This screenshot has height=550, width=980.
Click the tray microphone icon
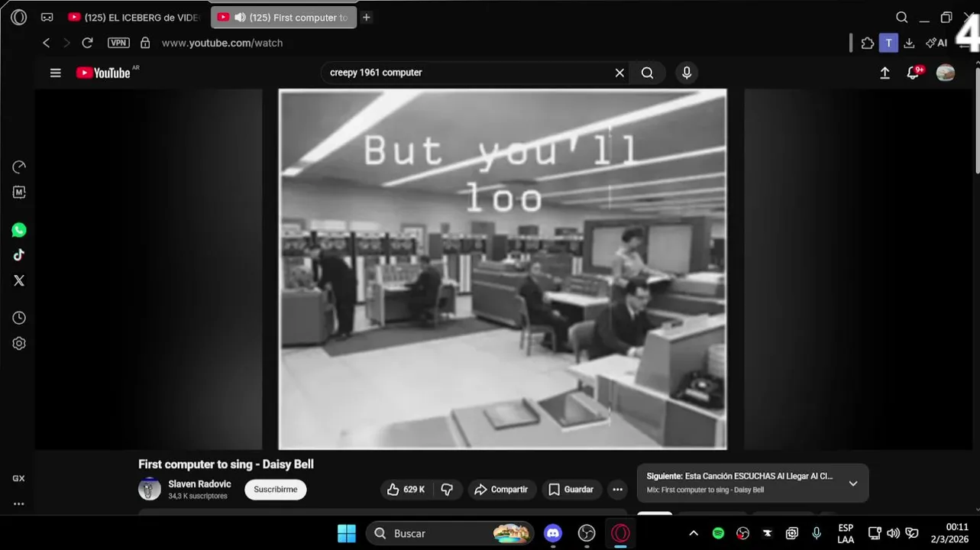point(817,533)
